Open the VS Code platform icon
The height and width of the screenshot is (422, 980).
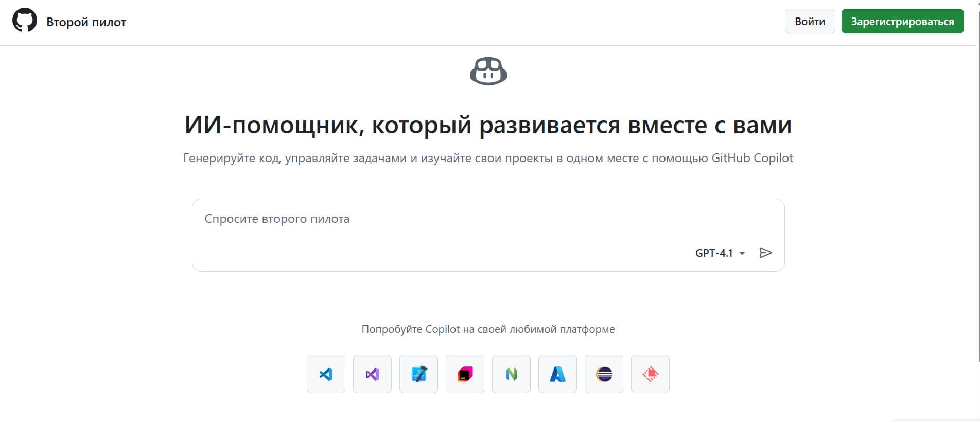[x=326, y=374]
